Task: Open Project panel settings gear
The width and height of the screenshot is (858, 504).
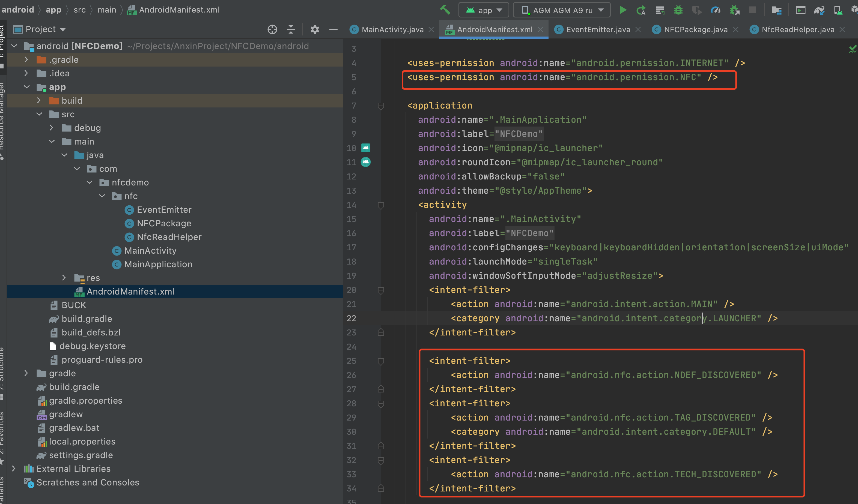Action: click(315, 30)
